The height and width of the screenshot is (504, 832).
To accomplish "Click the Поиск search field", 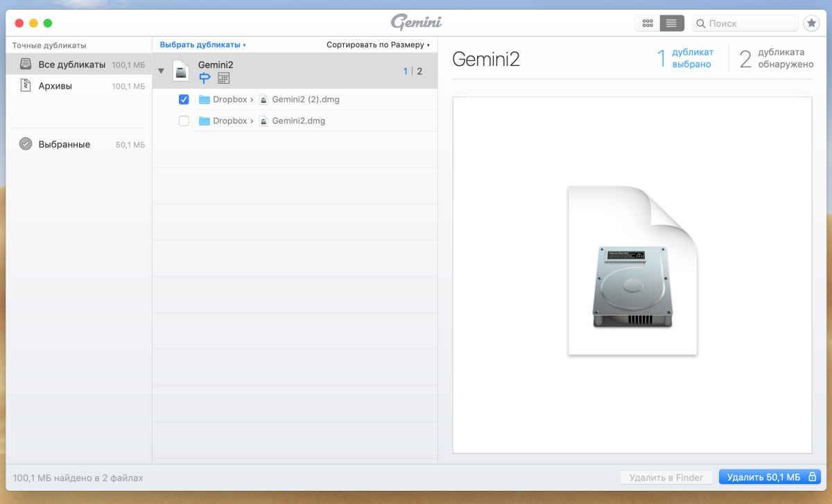I will coord(745,23).
